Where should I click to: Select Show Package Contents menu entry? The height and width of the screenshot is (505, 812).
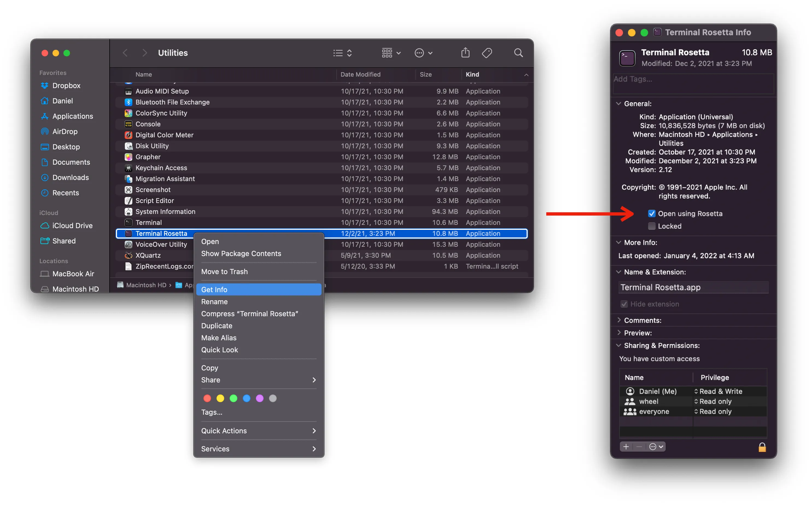(241, 254)
